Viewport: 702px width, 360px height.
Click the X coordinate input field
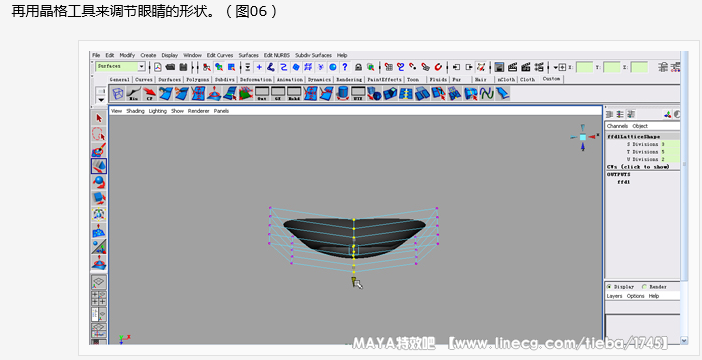[x=584, y=67]
